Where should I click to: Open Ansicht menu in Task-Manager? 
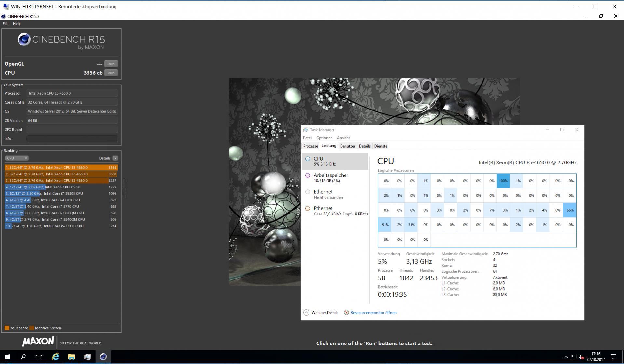[343, 138]
